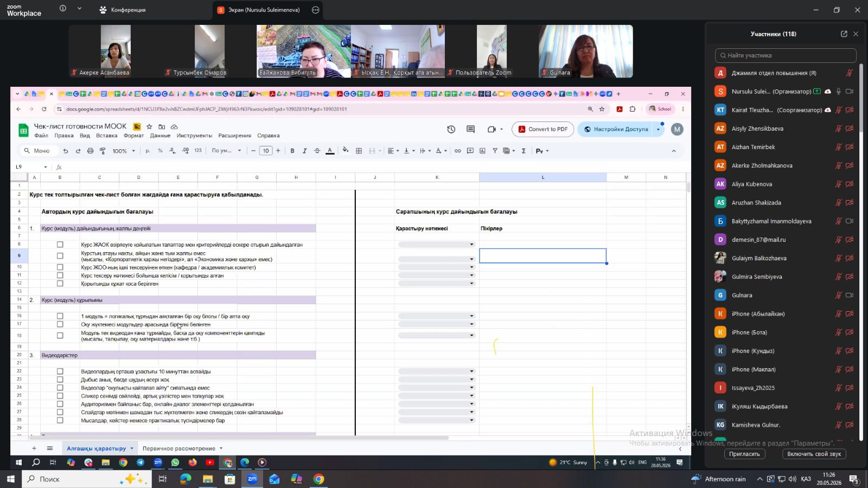Redo action via Sheets toolbar arrow
Screen dimensions: 868x488
pyautogui.click(x=78, y=151)
